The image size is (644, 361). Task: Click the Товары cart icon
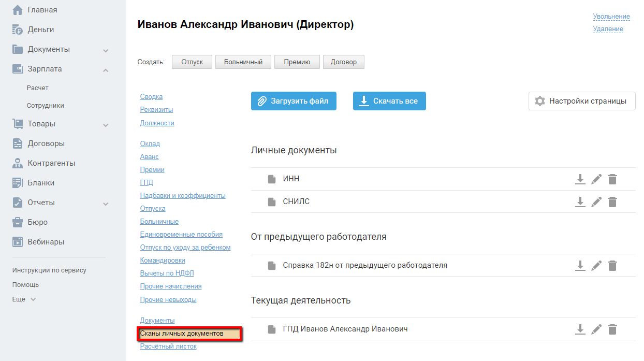pos(18,124)
